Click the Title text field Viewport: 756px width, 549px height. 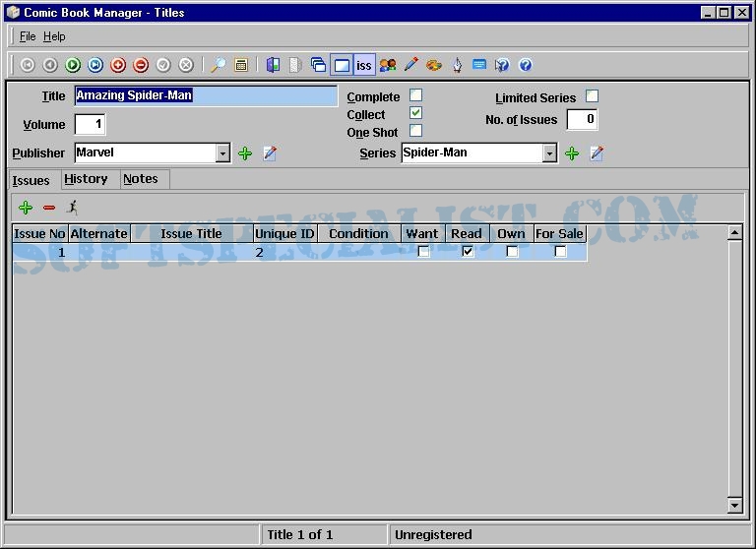(205, 95)
